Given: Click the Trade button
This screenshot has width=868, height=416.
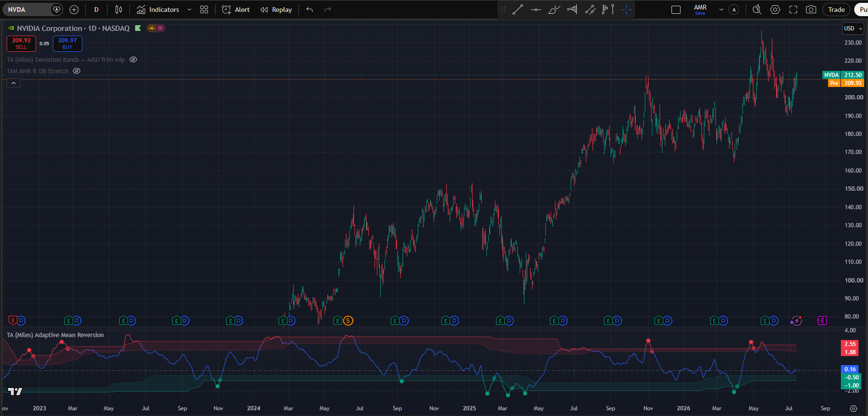Looking at the screenshot, I should coord(836,10).
